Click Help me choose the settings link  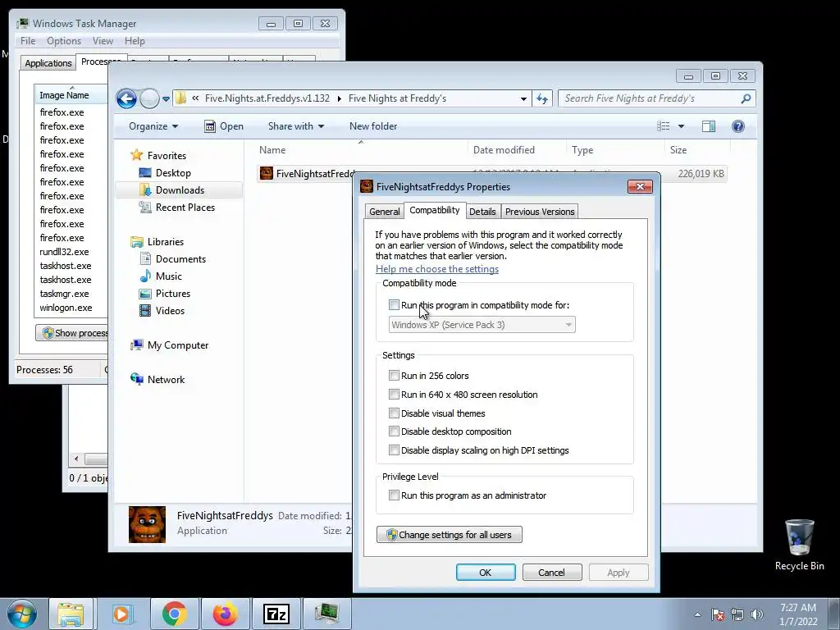(x=437, y=269)
